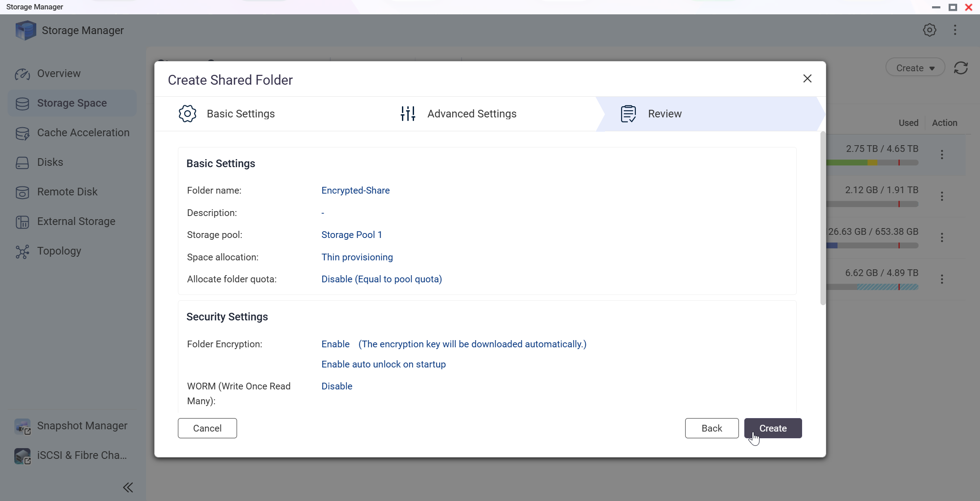Image resolution: width=980 pixels, height=501 pixels.
Task: Click the WORM Disable value
Action: 337,386
